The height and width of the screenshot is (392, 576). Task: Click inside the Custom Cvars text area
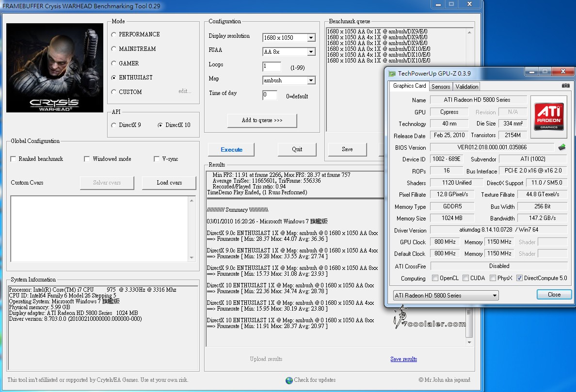pos(99,229)
